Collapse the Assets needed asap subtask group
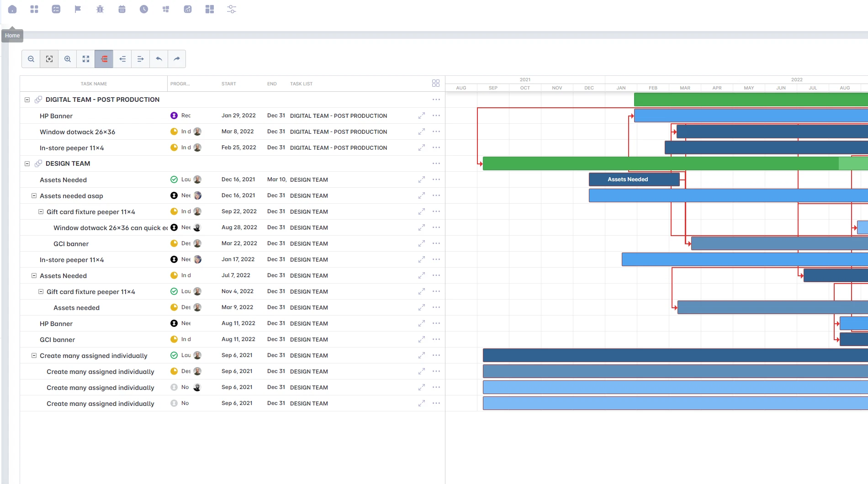 click(34, 195)
